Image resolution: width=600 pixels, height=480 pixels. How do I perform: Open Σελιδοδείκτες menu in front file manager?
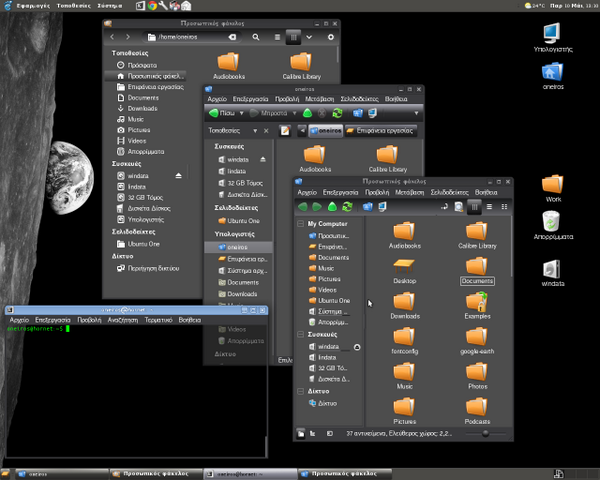coord(449,193)
